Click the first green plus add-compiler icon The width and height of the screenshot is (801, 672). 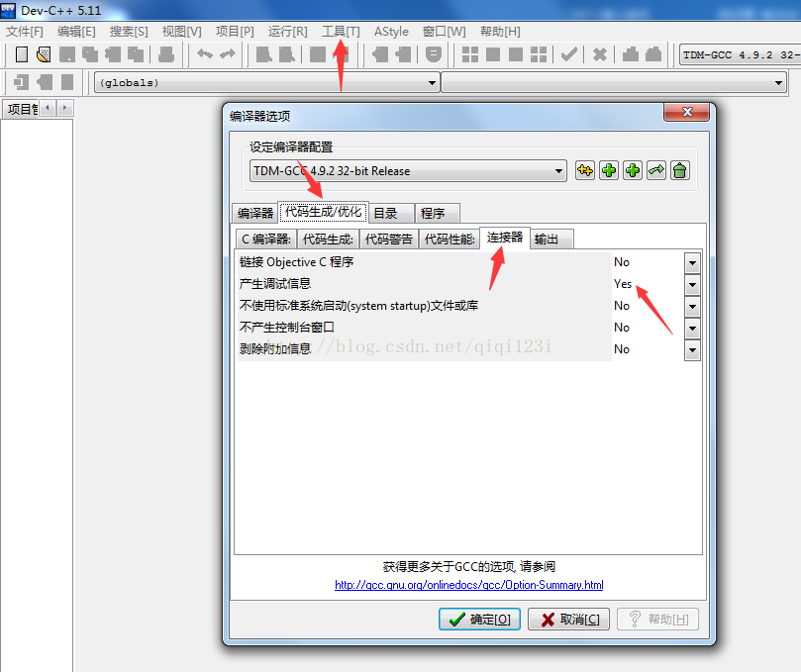pos(608,170)
